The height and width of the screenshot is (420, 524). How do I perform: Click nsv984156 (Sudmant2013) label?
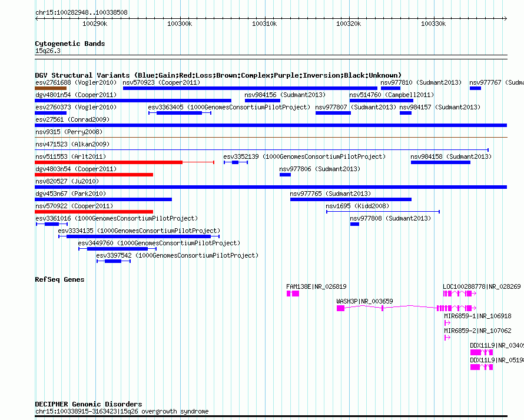285,95
